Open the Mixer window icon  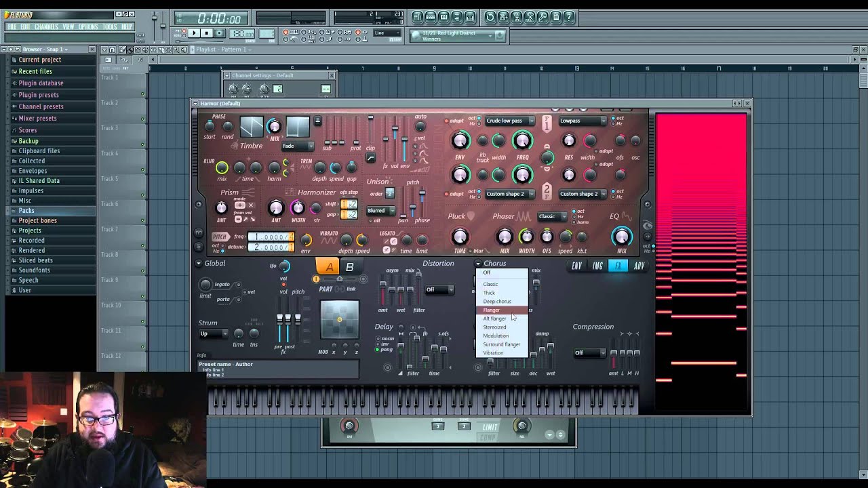(x=471, y=17)
